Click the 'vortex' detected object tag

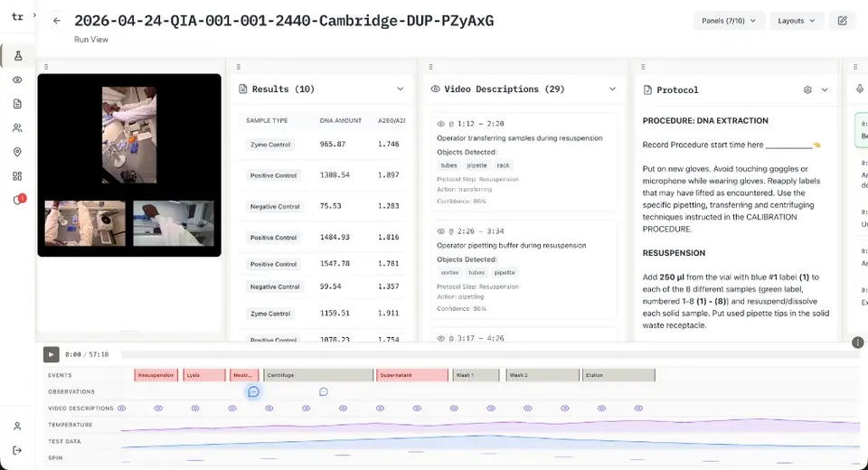pyautogui.click(x=450, y=272)
